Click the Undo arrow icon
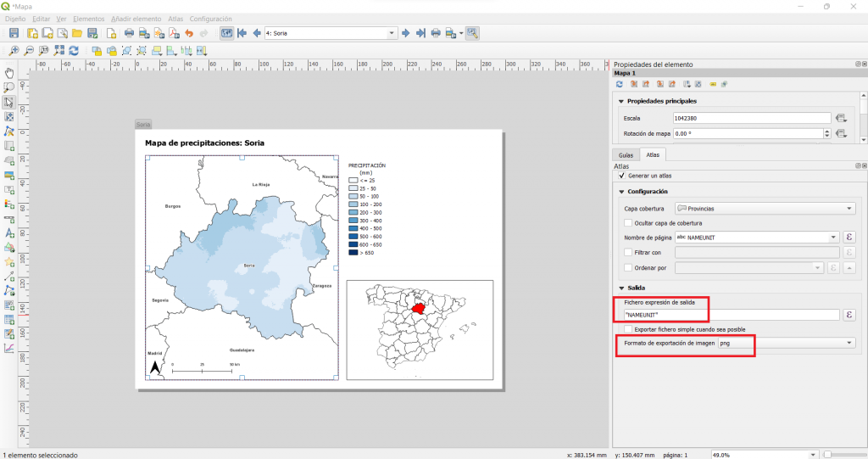Viewport: 868px width, 459px height. [189, 33]
